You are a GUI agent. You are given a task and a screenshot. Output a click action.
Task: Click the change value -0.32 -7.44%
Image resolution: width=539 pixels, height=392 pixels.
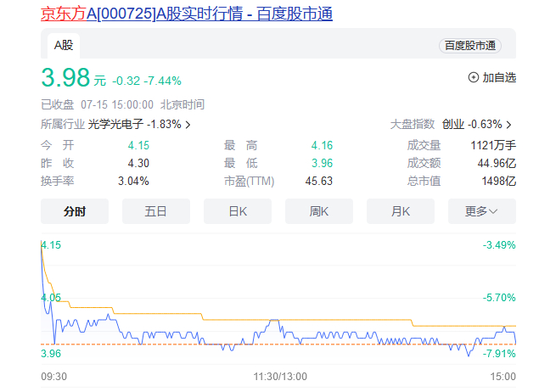pyautogui.click(x=147, y=81)
